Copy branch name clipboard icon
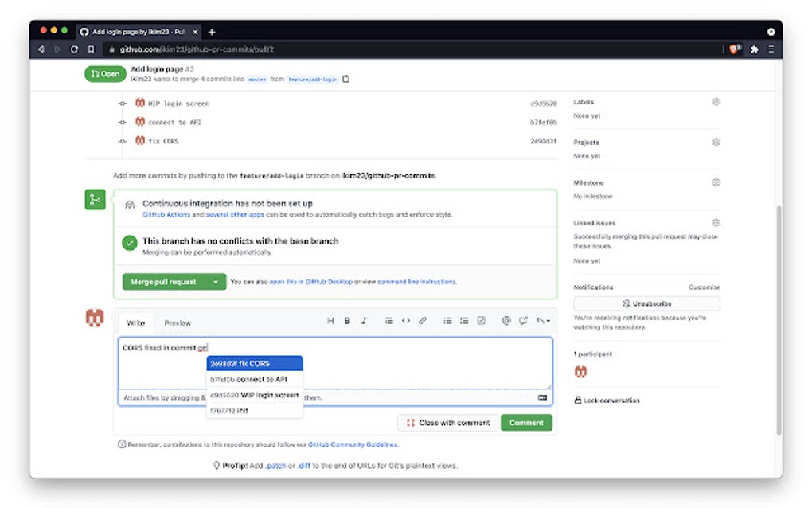Image resolution: width=812 pixels, height=508 pixels. (x=346, y=80)
